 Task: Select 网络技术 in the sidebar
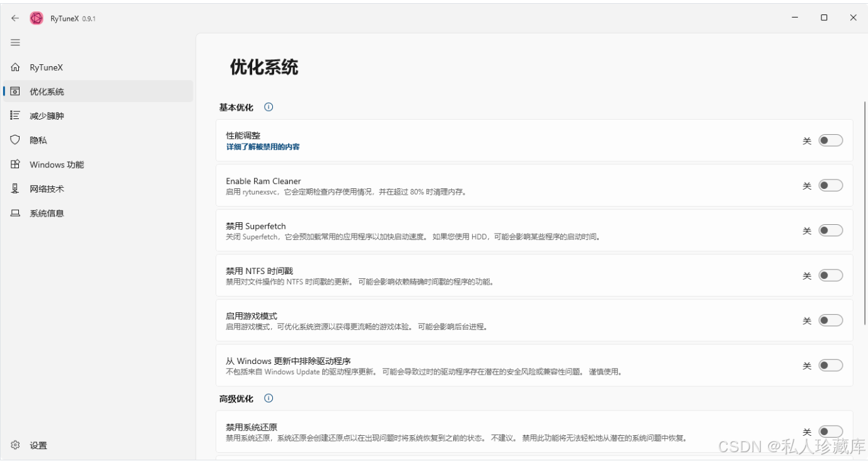pyautogui.click(x=98, y=189)
